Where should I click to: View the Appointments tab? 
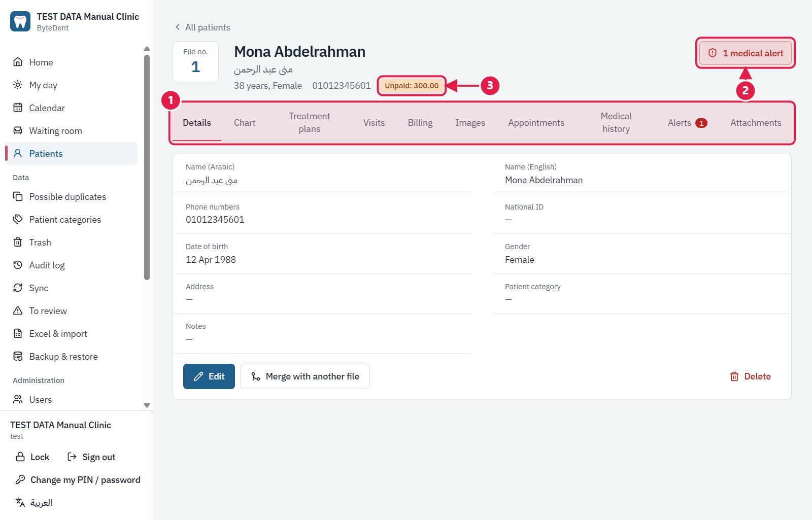(536, 123)
